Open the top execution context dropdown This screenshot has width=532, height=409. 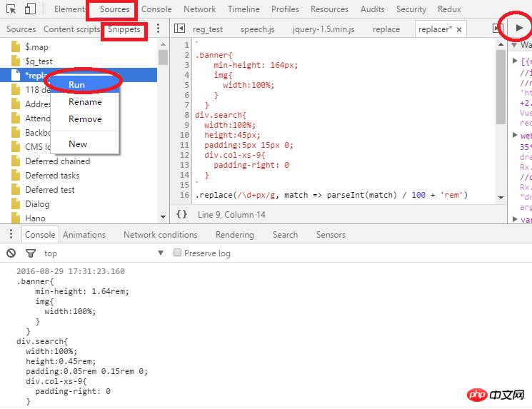tap(104, 253)
